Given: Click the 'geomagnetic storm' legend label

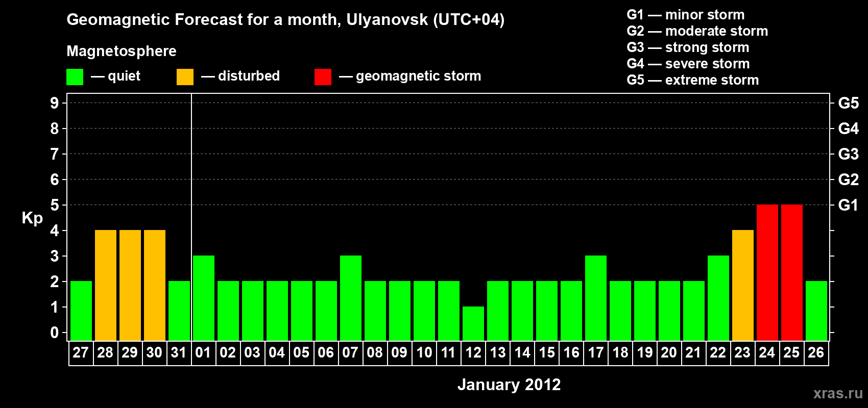Looking at the screenshot, I should (x=419, y=76).
